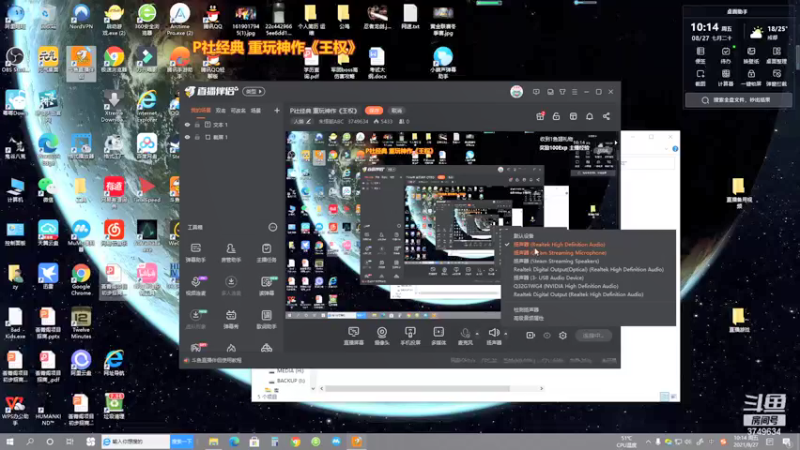The height and width of the screenshot is (450, 800).
Task: Add a new scene with the plus icon
Action: click(277, 110)
